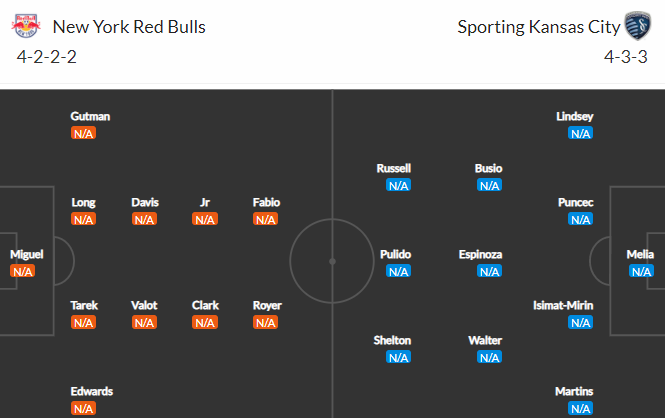Select Gutman's orange N/A rating badge
This screenshot has width=665, height=418.
(x=84, y=134)
